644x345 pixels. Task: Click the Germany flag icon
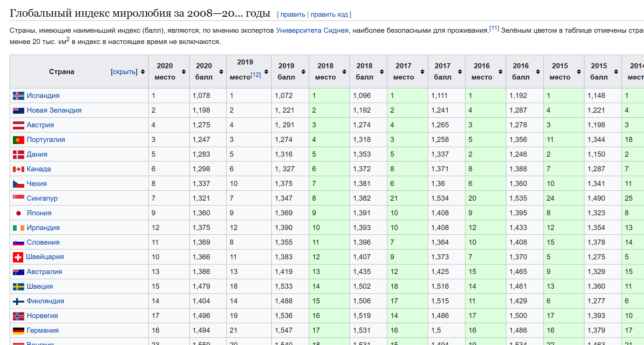coord(18,331)
